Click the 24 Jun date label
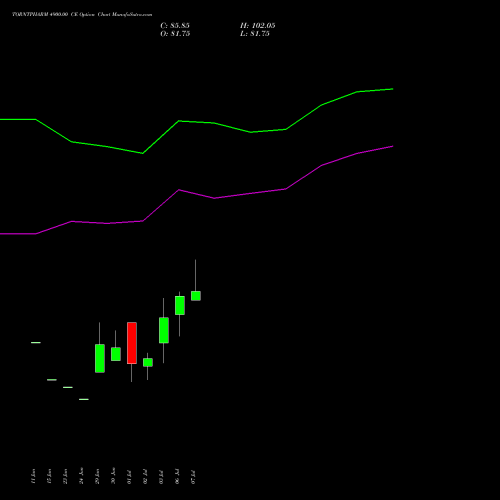The width and height of the screenshot is (500, 500). coord(81,476)
